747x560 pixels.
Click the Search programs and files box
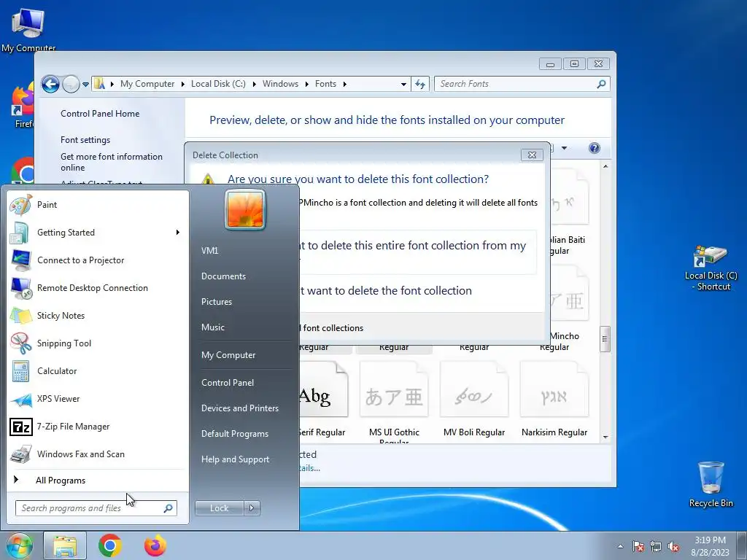(96, 508)
